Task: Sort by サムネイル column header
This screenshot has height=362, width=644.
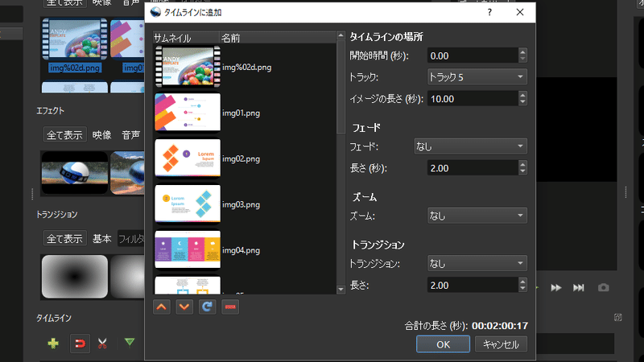Action: (x=186, y=38)
